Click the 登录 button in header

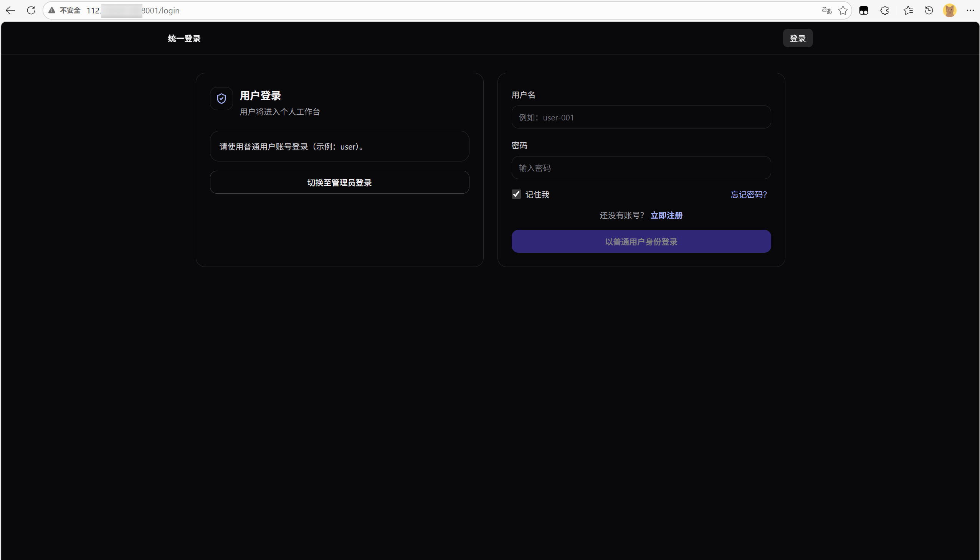tap(798, 38)
